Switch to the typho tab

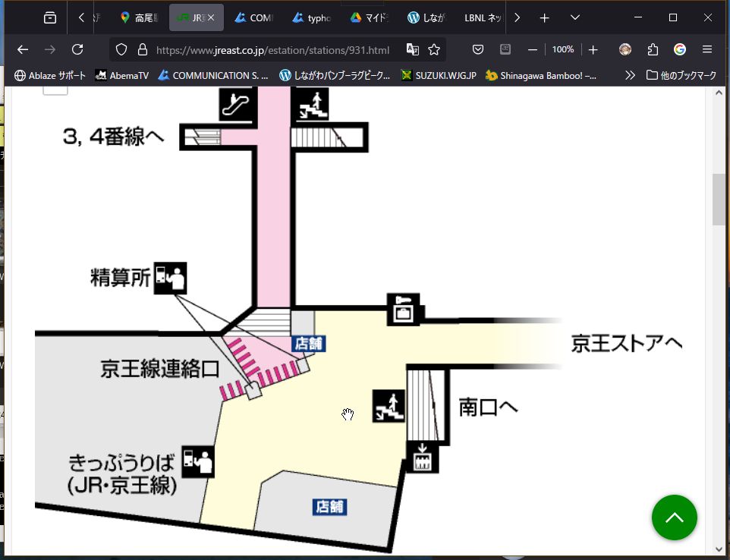tap(313, 17)
